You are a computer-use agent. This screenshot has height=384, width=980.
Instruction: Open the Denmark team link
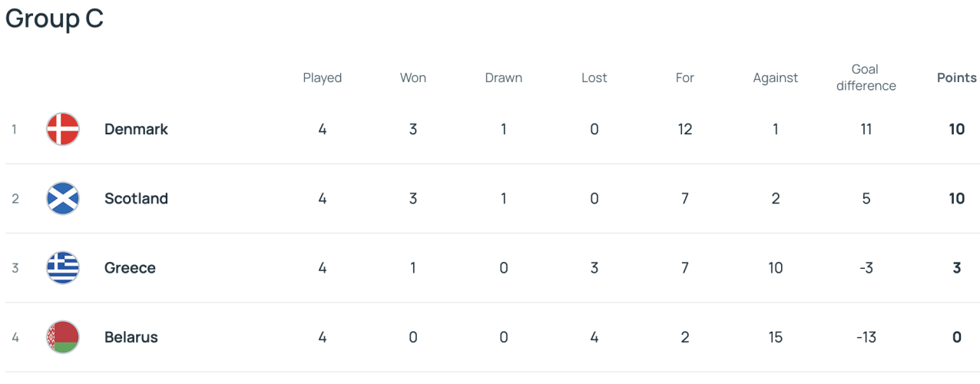(136, 129)
